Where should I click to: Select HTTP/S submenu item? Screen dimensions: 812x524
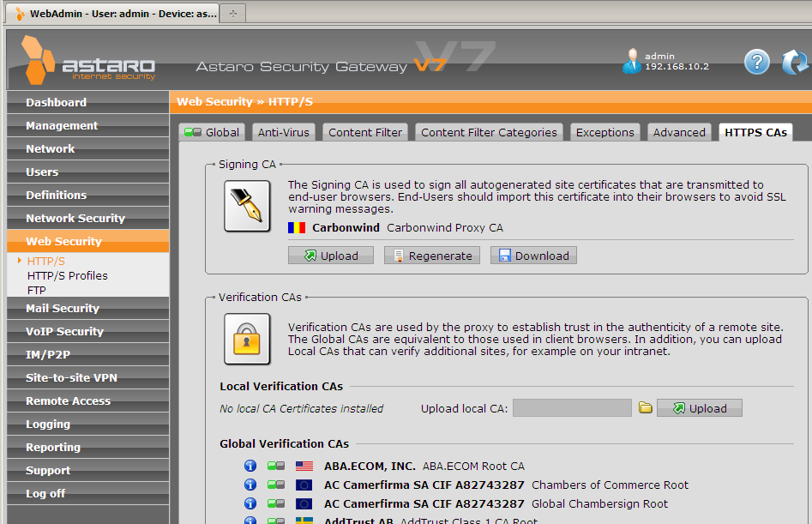tap(46, 261)
